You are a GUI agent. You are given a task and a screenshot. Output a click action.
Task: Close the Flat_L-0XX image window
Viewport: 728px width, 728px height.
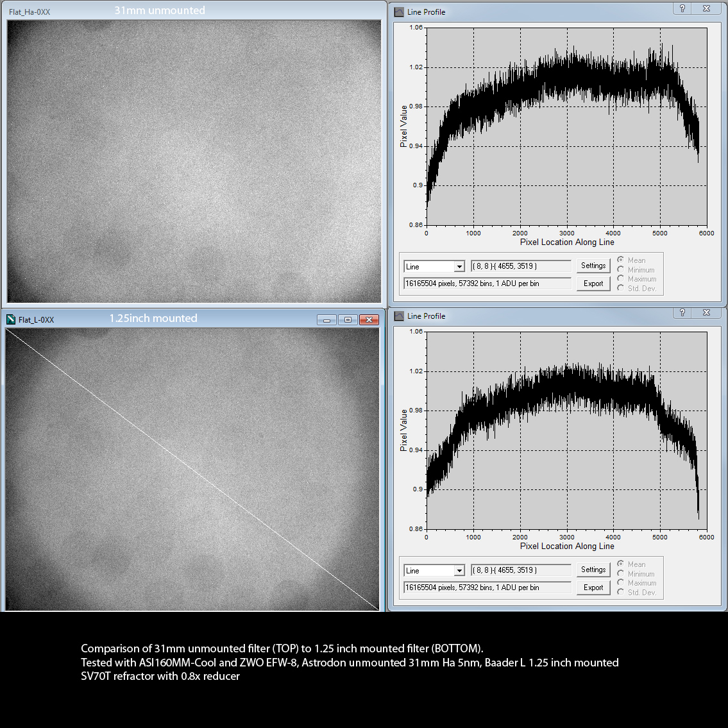369,319
